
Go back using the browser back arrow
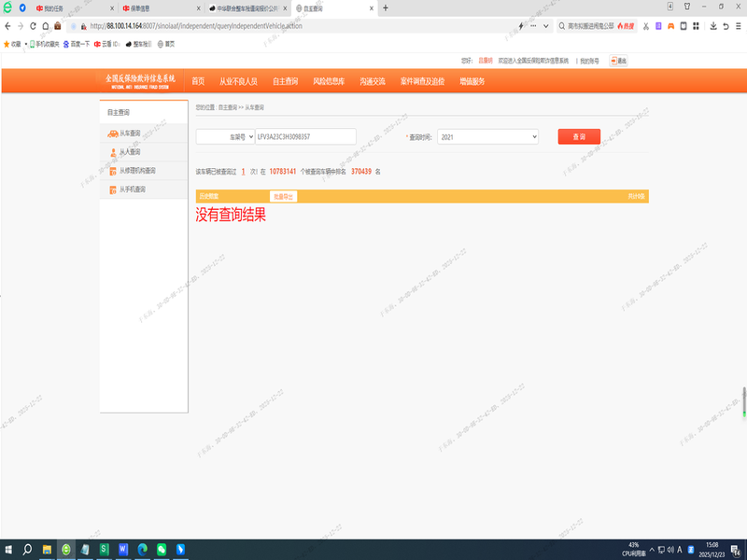click(x=8, y=26)
